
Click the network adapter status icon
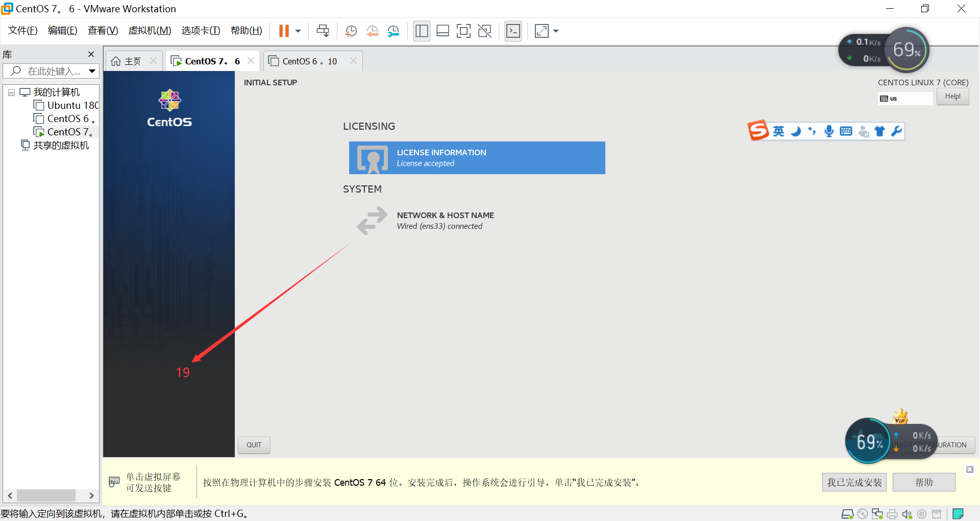(x=877, y=514)
